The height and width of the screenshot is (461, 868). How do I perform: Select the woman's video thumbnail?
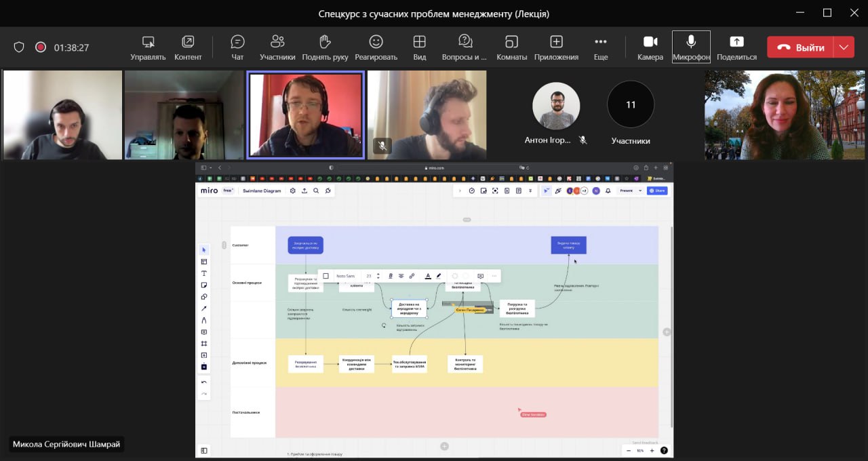785,115
